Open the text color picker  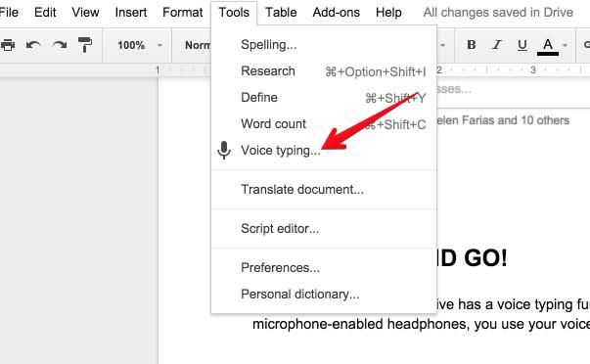tap(548, 47)
